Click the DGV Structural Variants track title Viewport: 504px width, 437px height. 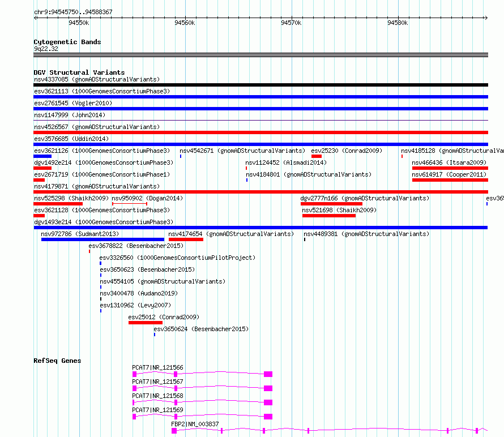(79, 72)
